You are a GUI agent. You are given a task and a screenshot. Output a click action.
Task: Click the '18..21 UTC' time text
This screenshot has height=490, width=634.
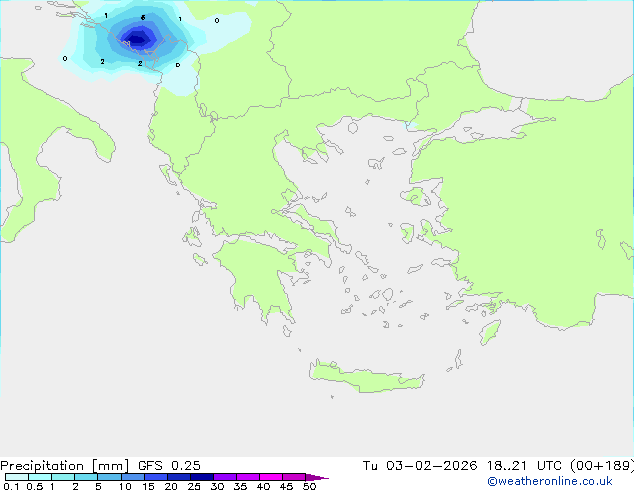tap(524, 466)
